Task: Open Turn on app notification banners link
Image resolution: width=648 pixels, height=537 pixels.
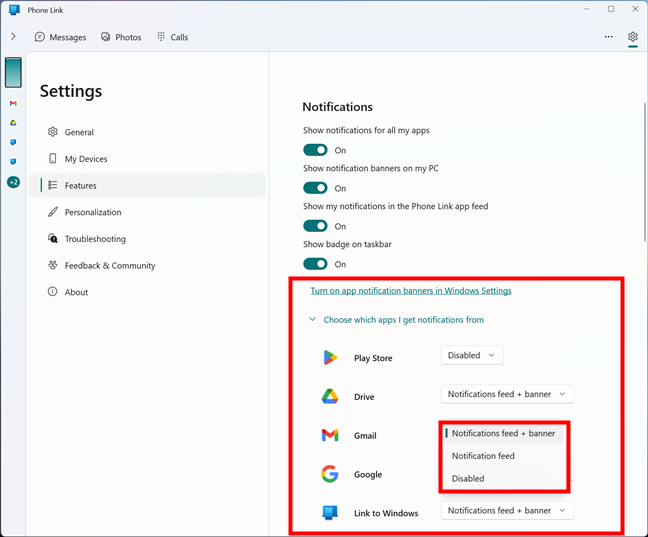Action: (x=411, y=291)
